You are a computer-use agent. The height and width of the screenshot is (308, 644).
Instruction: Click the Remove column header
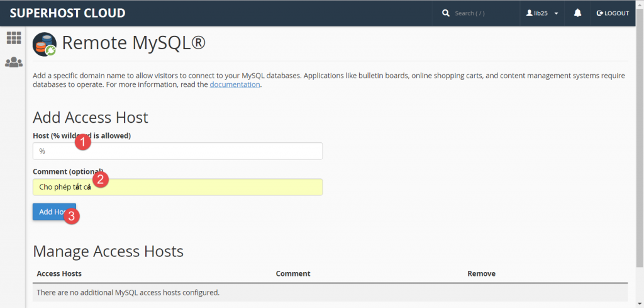(481, 273)
